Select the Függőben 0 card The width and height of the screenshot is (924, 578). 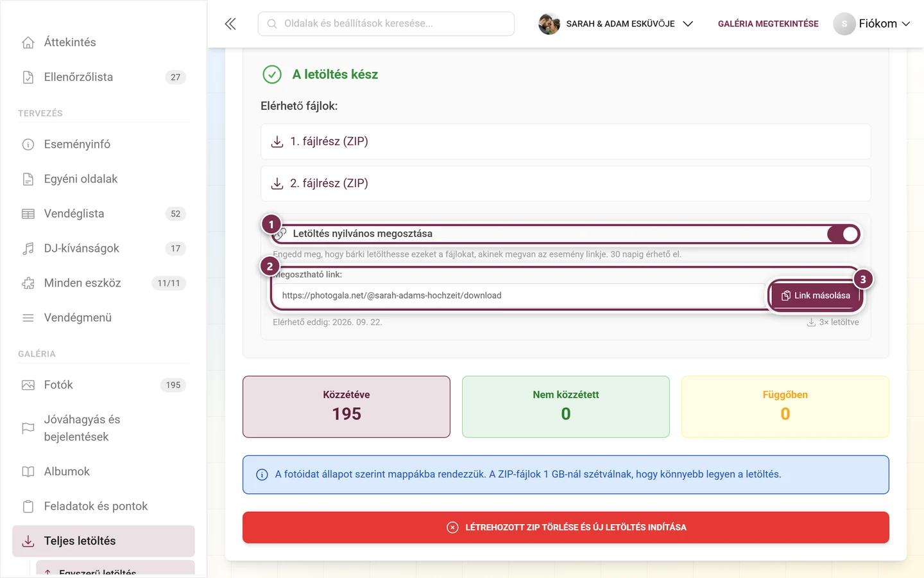(785, 407)
